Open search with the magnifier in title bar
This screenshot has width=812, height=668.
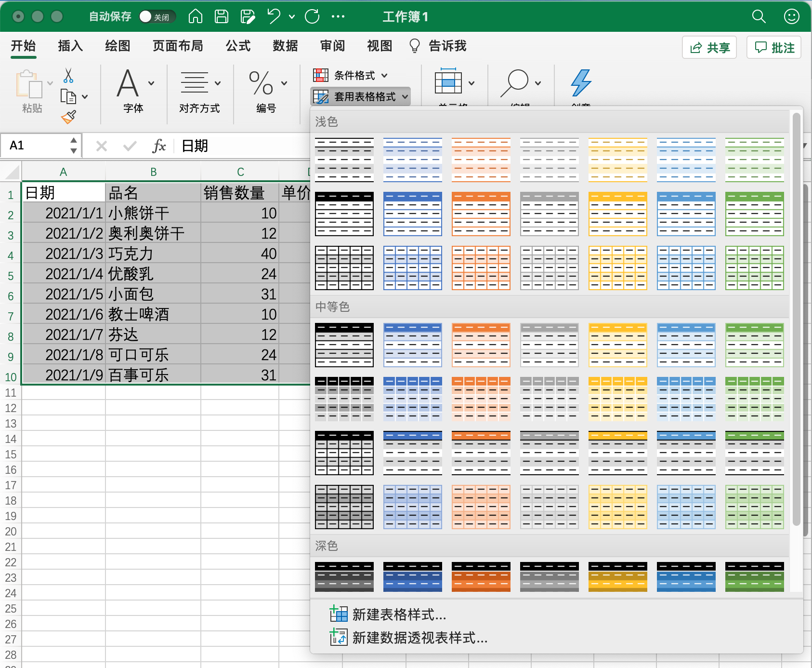tap(759, 16)
